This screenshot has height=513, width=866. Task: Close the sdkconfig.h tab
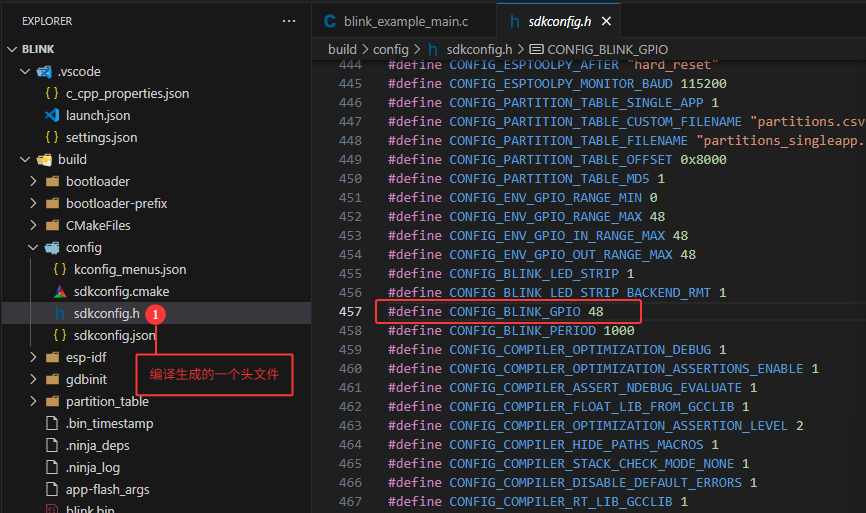pos(606,22)
